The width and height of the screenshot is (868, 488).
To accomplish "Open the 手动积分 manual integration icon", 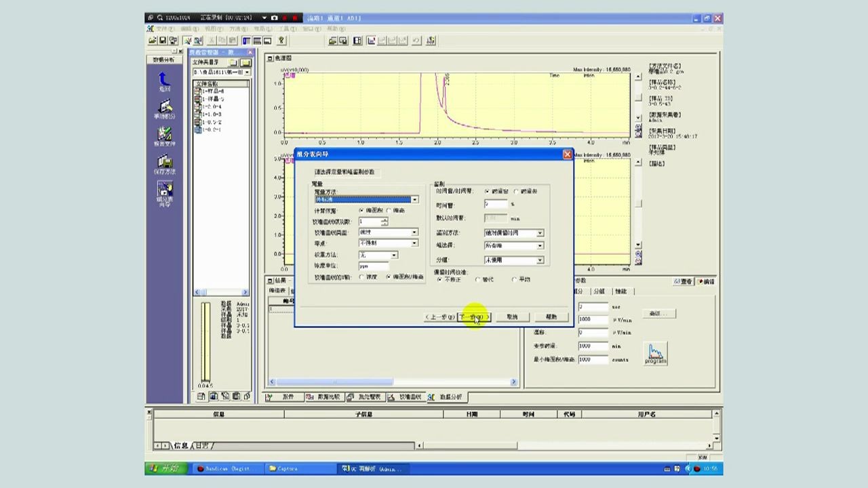I will tap(164, 108).
